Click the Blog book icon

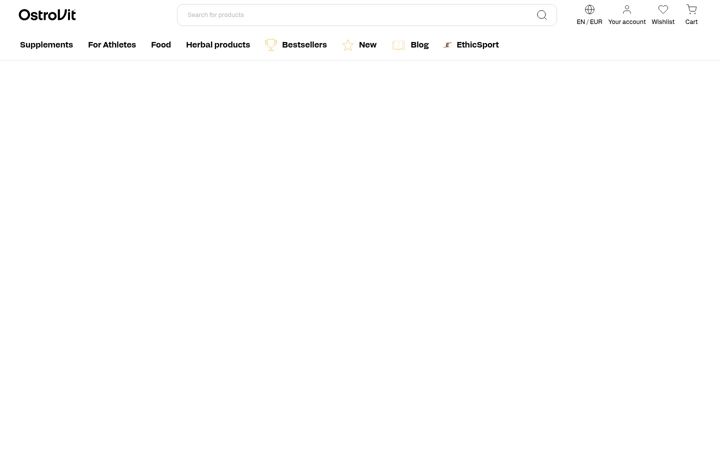[398, 45]
